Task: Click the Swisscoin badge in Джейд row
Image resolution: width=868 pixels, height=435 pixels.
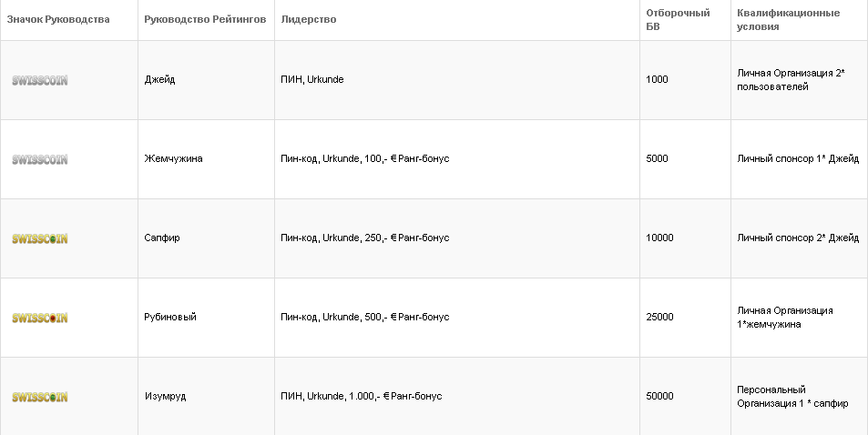Action: click(40, 80)
